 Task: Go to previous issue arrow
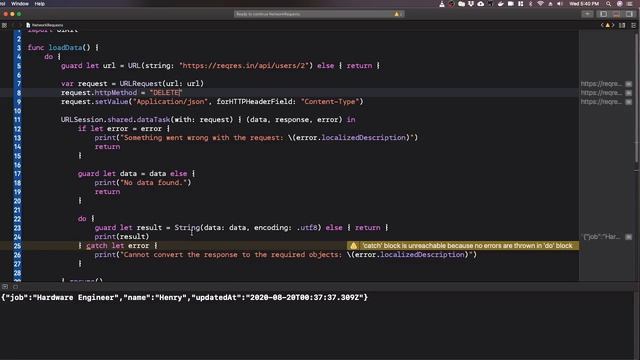click(x=602, y=25)
